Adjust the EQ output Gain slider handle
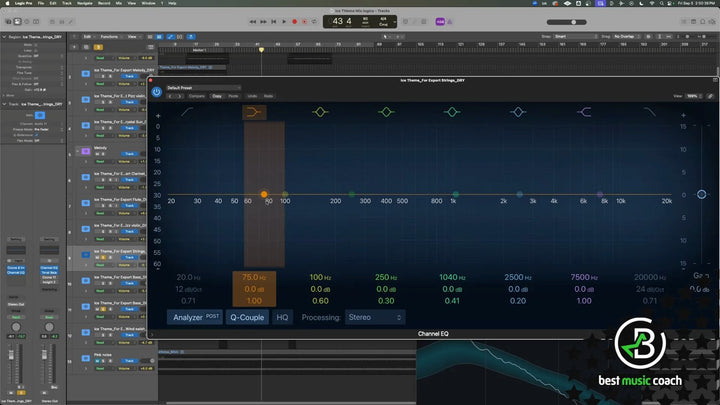This screenshot has width=720, height=405. pyautogui.click(x=701, y=194)
